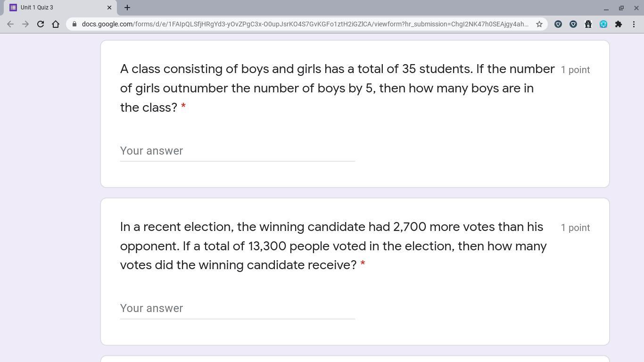This screenshot has width=644, height=362.
Task: Open the browser home page
Action: pos(56,24)
